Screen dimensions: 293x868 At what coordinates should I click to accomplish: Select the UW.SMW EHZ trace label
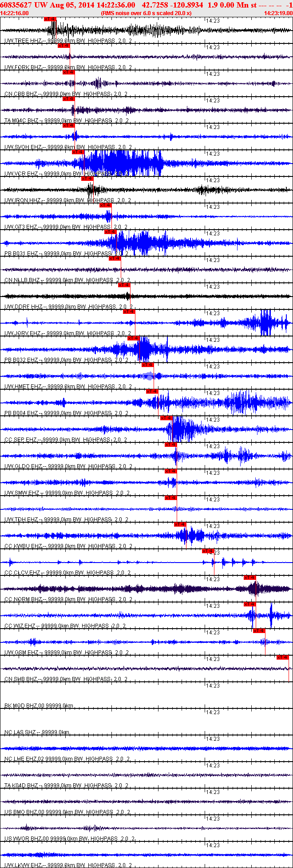click(x=67, y=493)
